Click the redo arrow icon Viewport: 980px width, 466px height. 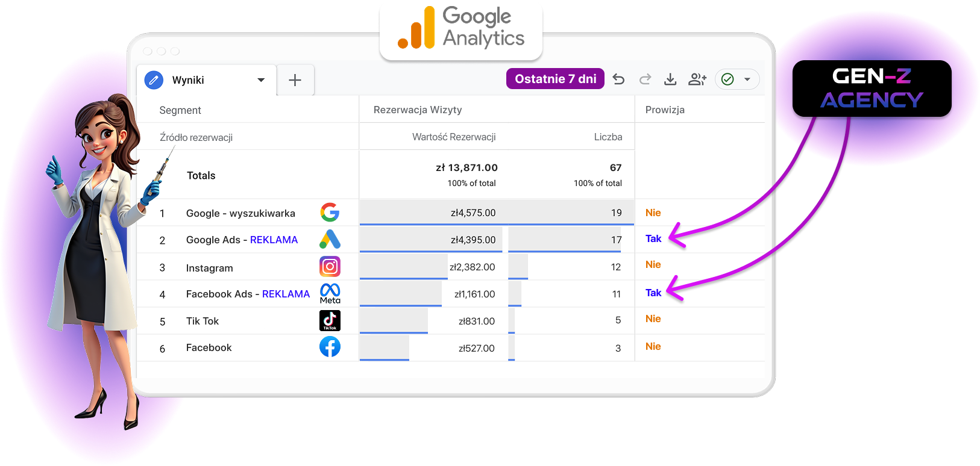coord(645,79)
